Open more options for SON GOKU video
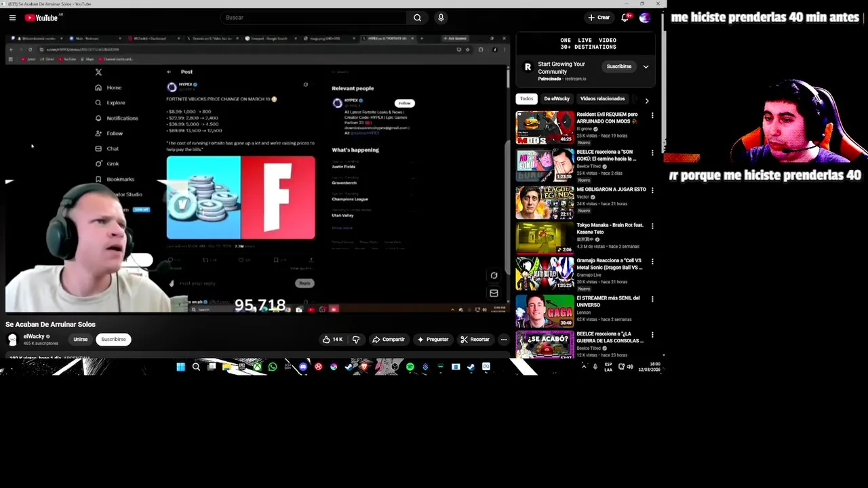 tap(652, 152)
